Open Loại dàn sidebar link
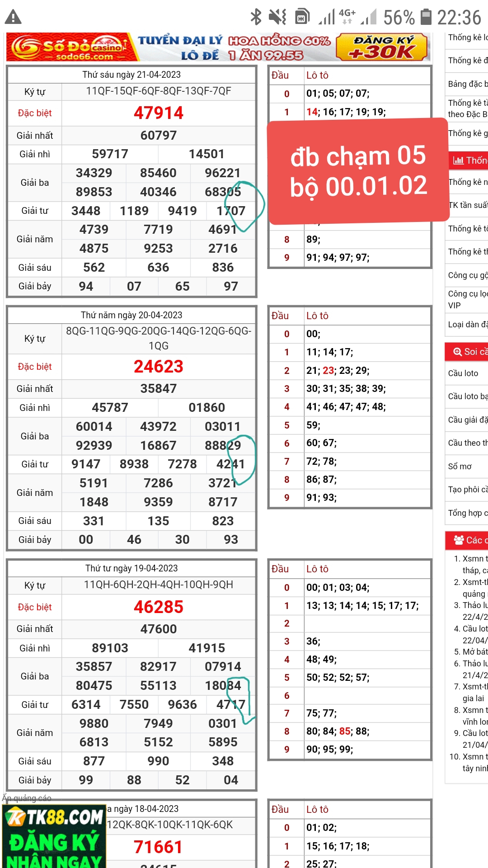The height and width of the screenshot is (868, 488). point(467,325)
